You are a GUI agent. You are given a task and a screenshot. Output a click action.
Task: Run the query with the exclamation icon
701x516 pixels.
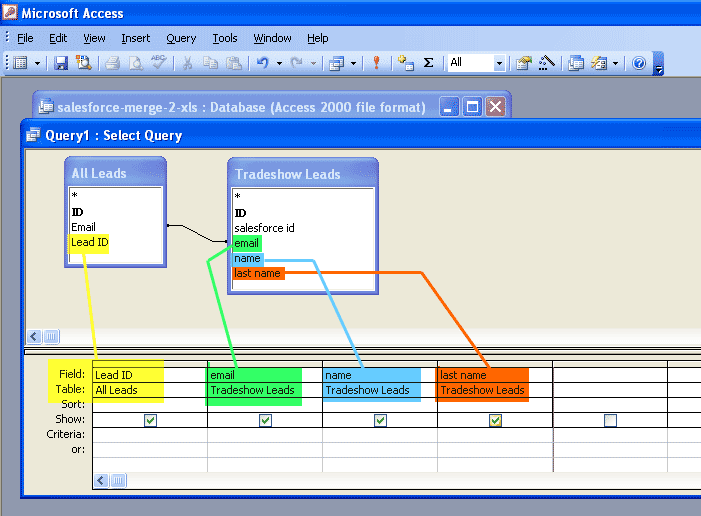[376, 63]
